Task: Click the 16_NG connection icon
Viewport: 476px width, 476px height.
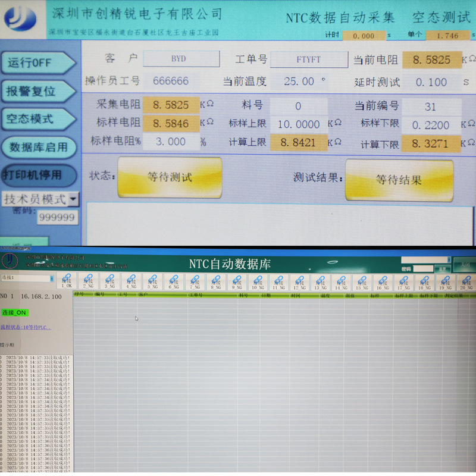Action: point(383,282)
